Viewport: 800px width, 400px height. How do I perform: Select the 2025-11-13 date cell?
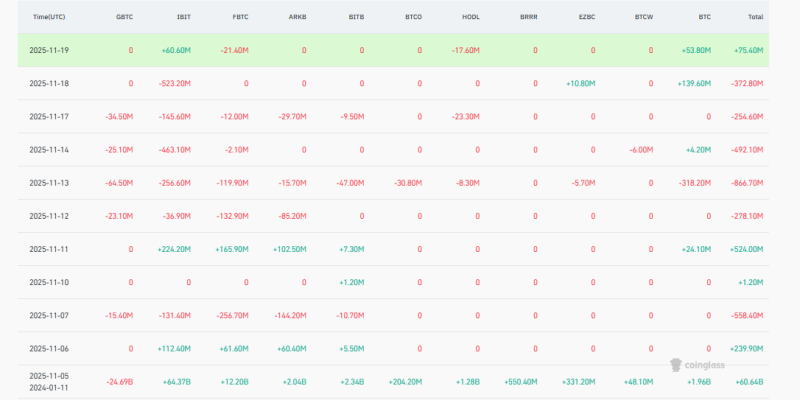click(x=50, y=183)
